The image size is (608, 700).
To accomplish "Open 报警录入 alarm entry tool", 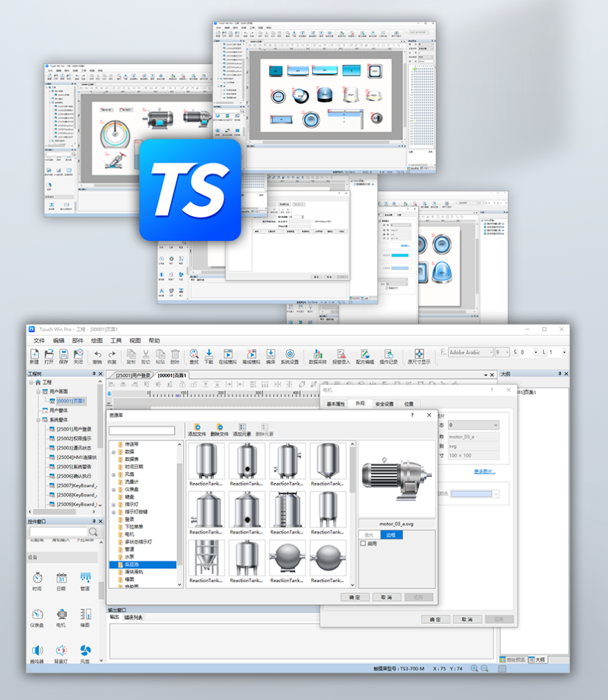I will coord(341,356).
